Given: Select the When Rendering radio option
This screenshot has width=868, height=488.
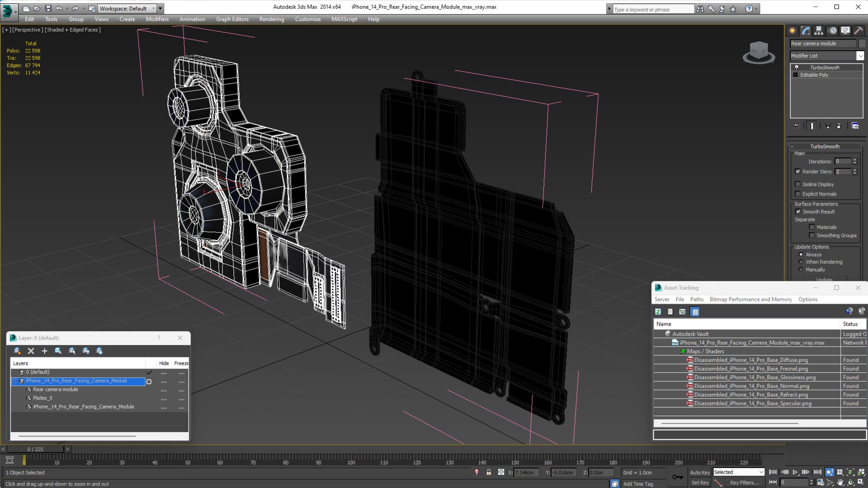Looking at the screenshot, I should click(801, 262).
